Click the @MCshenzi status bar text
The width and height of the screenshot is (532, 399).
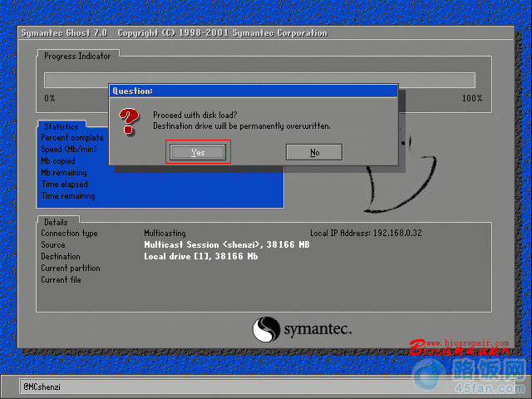point(42,387)
